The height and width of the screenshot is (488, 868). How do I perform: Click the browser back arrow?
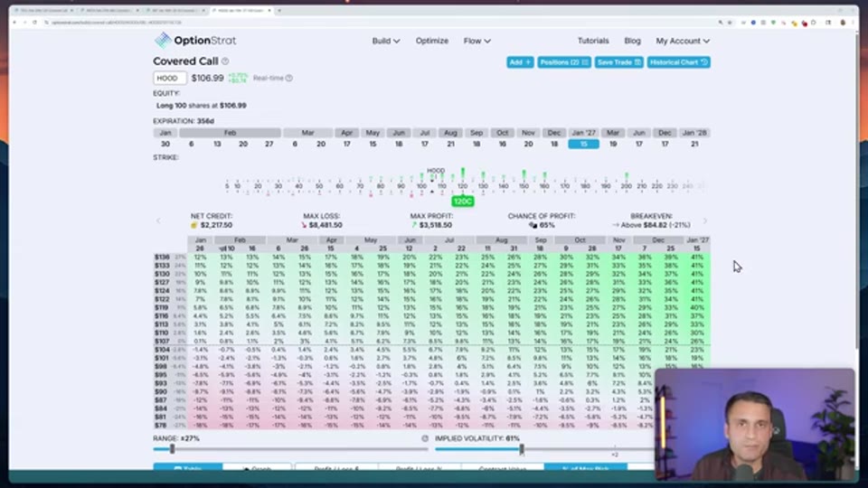15,23
